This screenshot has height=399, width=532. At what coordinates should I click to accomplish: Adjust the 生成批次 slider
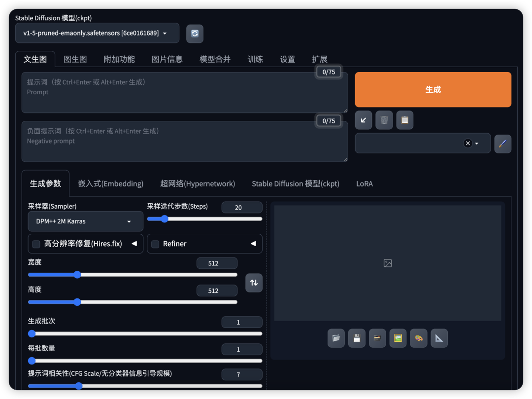click(145, 333)
